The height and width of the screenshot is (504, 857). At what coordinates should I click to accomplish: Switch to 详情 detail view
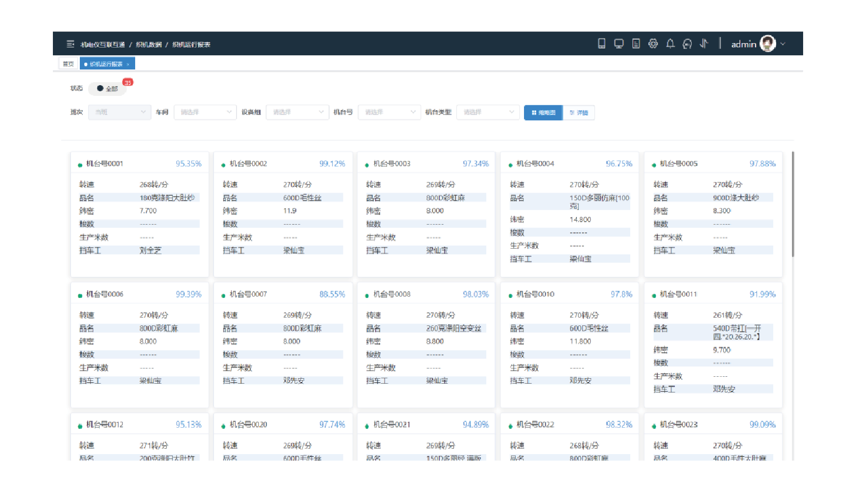[579, 113]
